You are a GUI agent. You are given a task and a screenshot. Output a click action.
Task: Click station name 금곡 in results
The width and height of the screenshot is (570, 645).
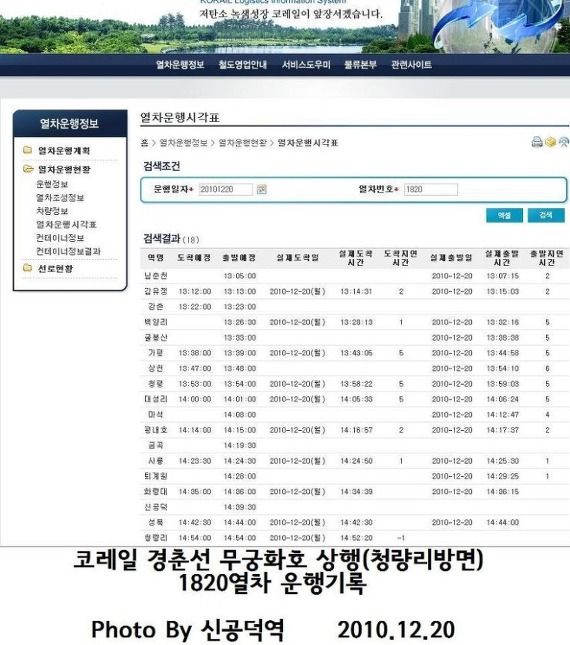click(156, 445)
